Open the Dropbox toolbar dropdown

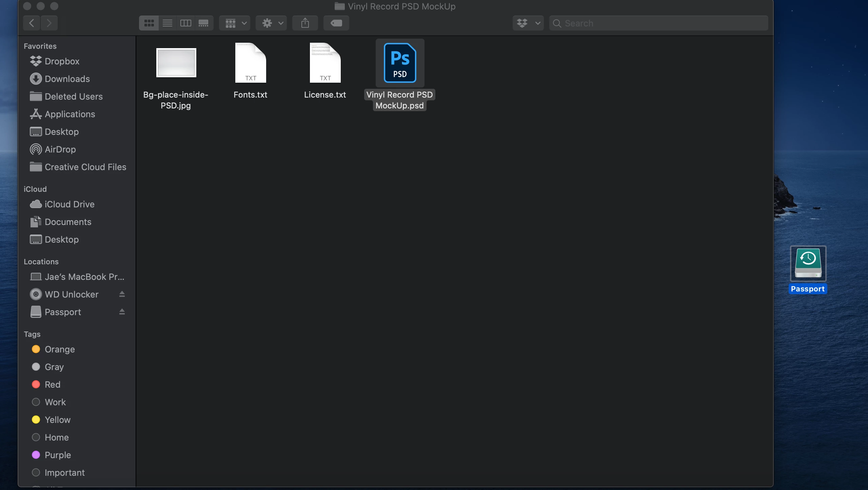click(528, 23)
